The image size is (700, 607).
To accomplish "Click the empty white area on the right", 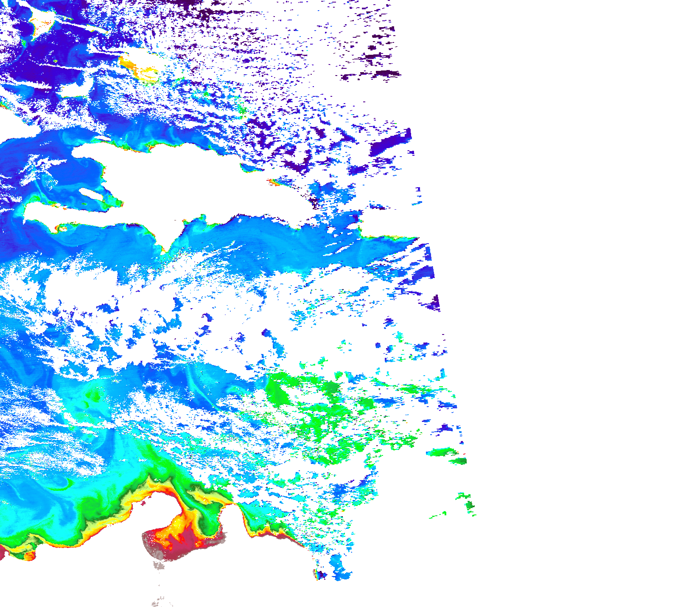I will tap(573, 255).
